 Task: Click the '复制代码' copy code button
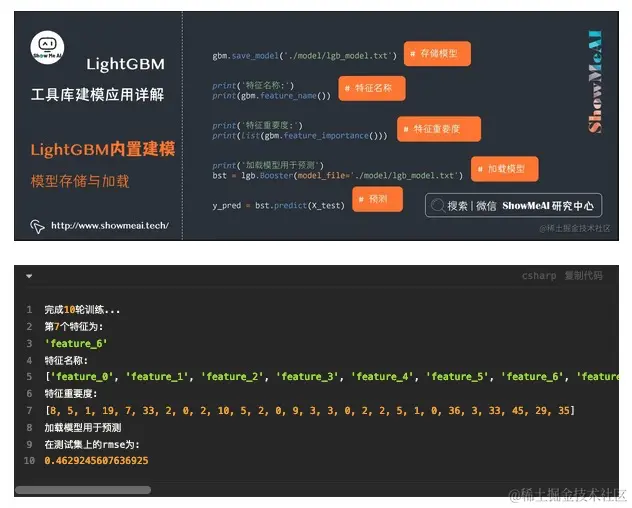[x=583, y=275]
